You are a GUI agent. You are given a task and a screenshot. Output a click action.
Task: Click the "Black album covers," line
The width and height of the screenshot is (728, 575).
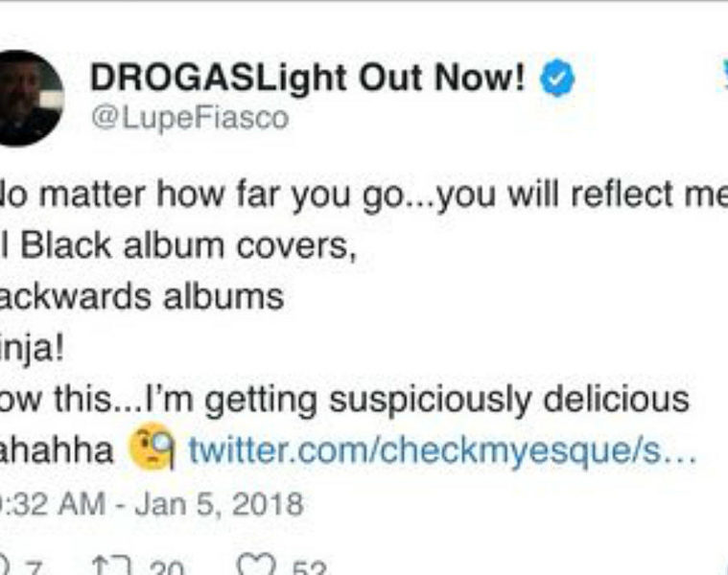pos(189,245)
